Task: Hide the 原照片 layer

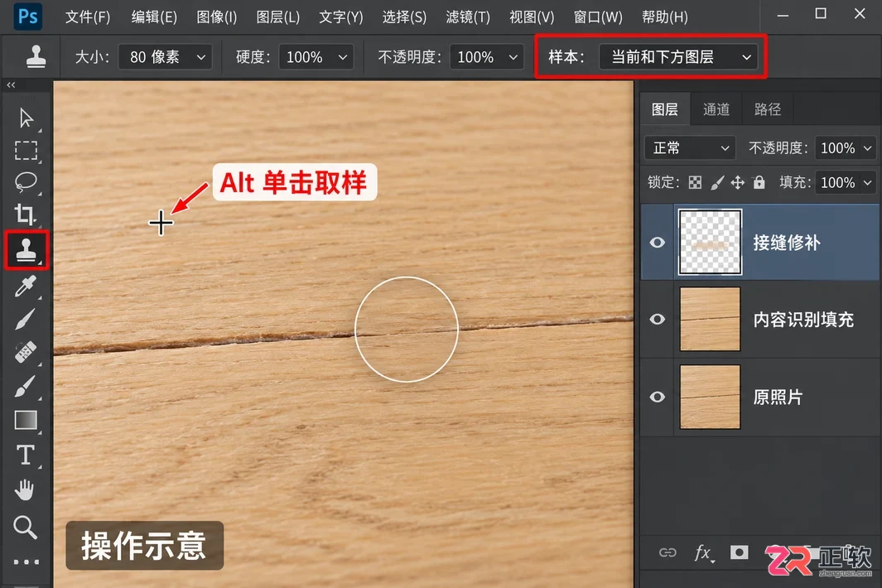Action: pos(657,397)
